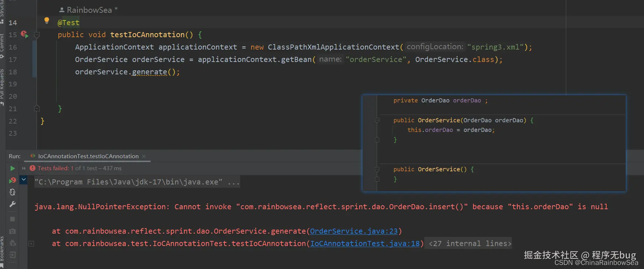Click line number 16 in gutter
This screenshot has height=269, width=644.
[13, 47]
